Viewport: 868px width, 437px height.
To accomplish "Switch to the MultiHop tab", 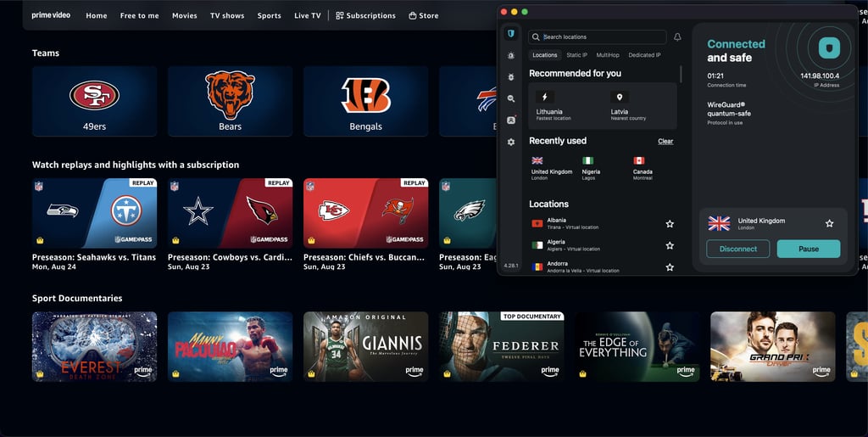I will tap(608, 55).
